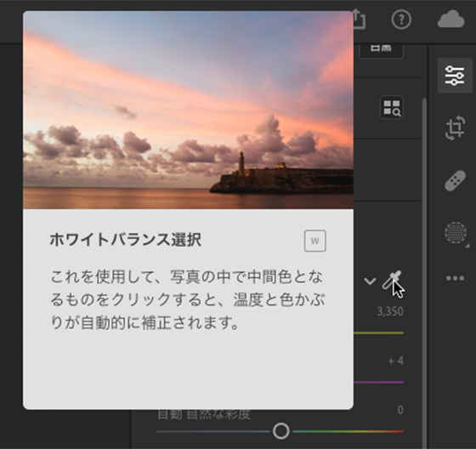Click the vibrance value 0
The width and height of the screenshot is (476, 449).
point(400,410)
